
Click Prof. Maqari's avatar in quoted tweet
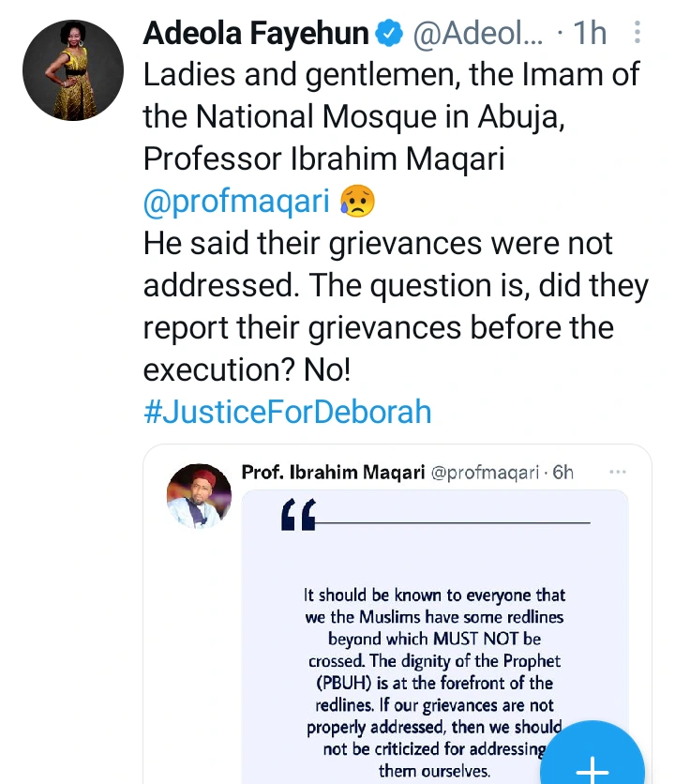199,495
